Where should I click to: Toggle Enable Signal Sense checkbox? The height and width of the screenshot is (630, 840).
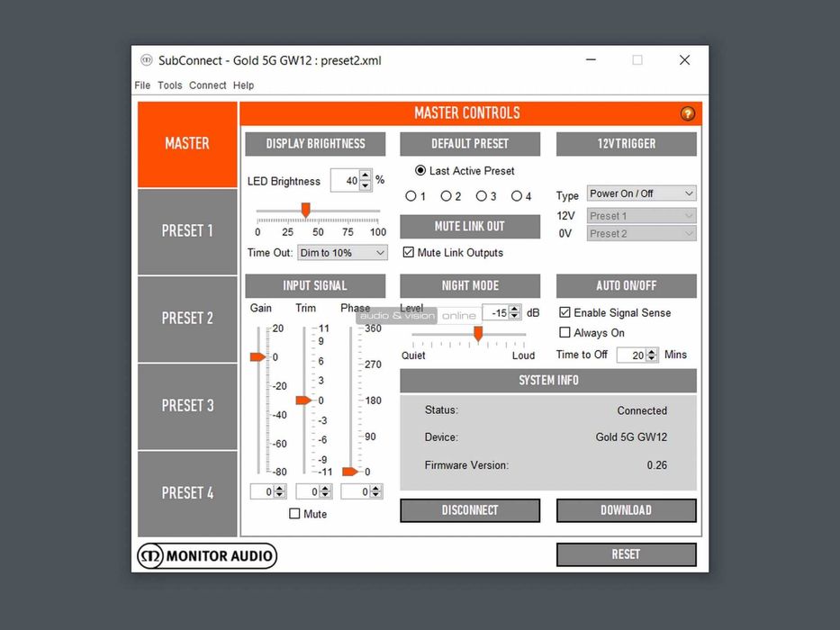[565, 312]
